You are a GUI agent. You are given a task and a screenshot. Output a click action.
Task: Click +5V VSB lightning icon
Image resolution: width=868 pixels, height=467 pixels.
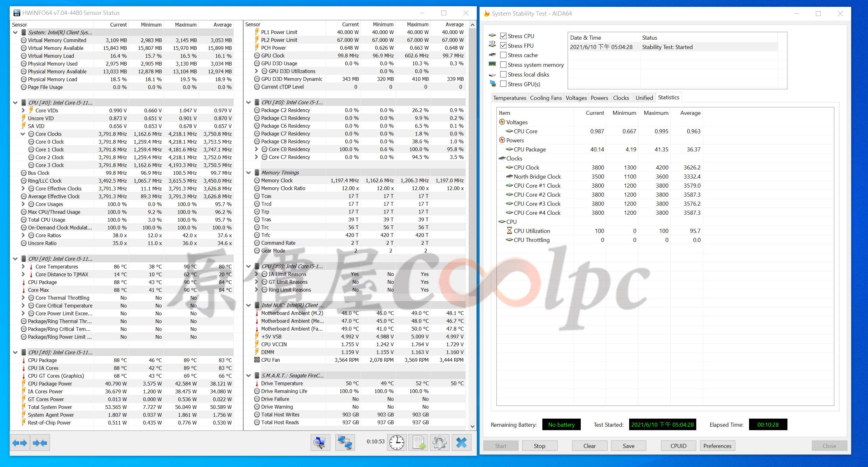coord(257,336)
